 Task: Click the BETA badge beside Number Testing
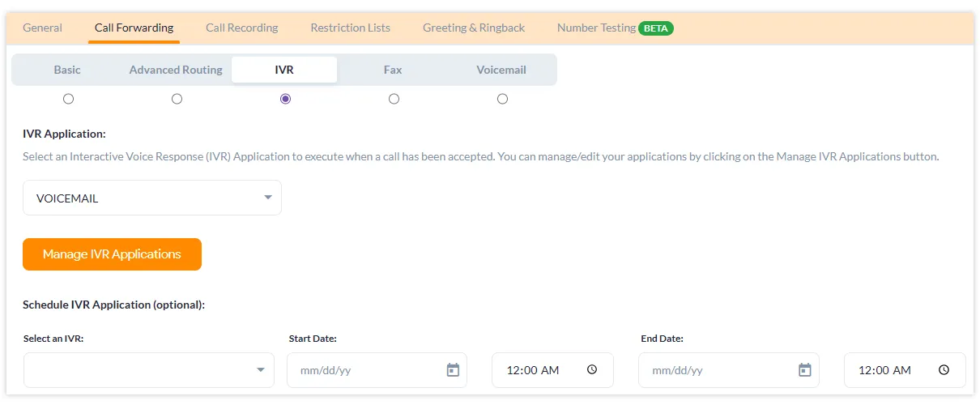pyautogui.click(x=656, y=28)
